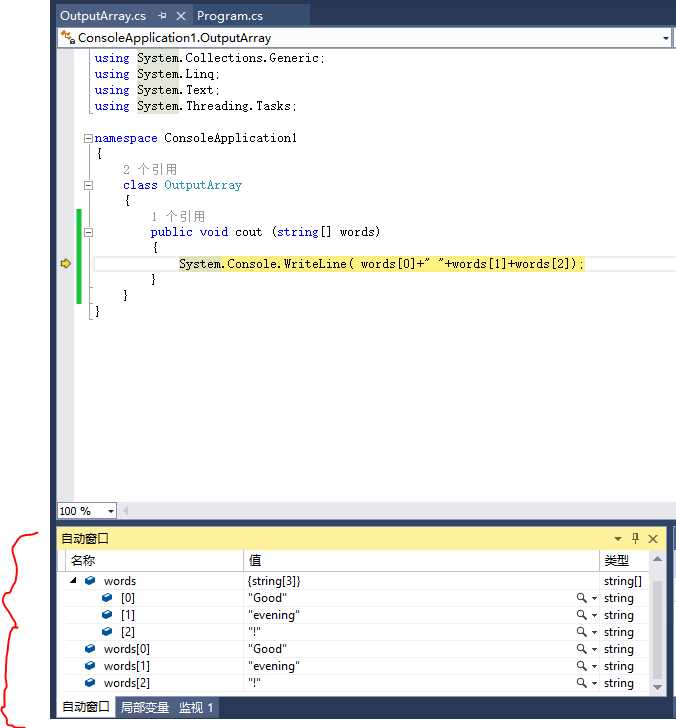Collapse the namespace ConsoleApplication1 block
676x728 pixels.
tap(88, 138)
